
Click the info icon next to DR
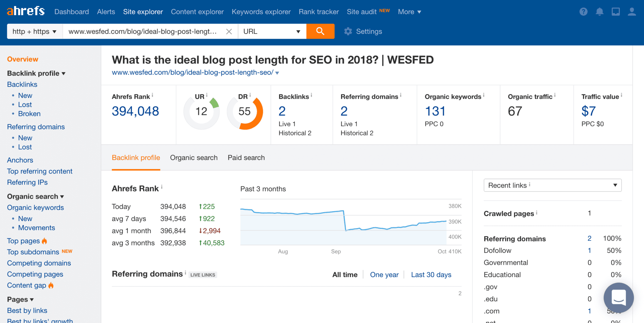tap(250, 95)
